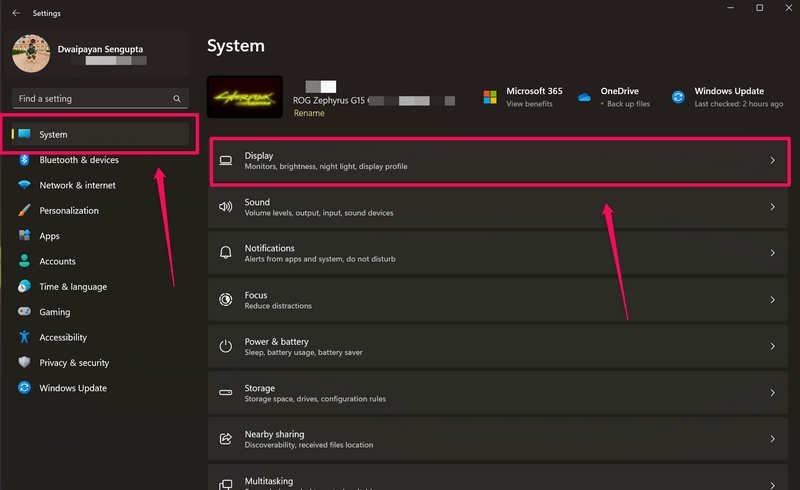Click the OneDrive cloud icon
800x490 pixels.
pos(584,97)
